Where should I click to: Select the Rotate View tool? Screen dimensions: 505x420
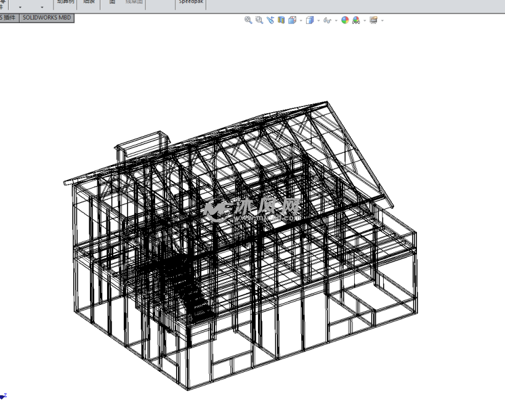pyautogui.click(x=270, y=20)
